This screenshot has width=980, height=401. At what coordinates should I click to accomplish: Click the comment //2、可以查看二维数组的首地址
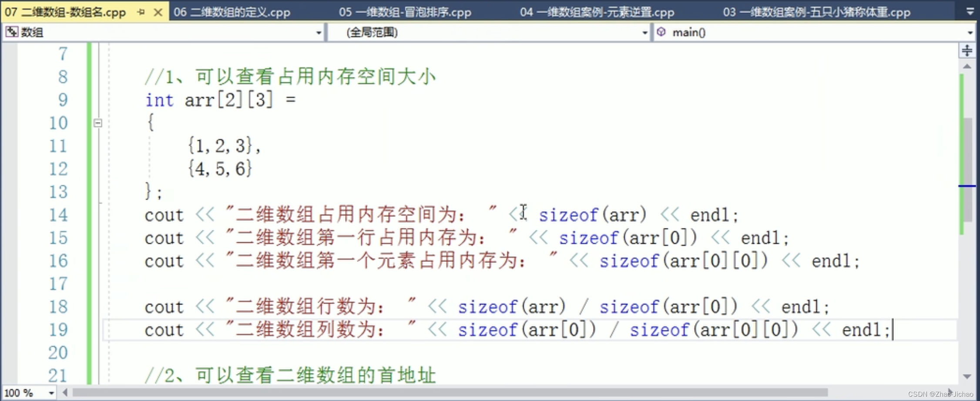point(290,375)
